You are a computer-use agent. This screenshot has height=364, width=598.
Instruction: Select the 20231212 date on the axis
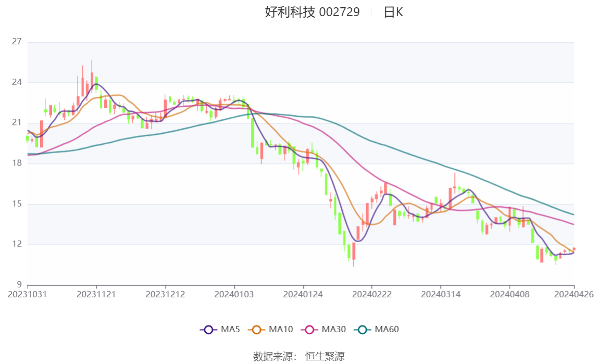[x=165, y=294]
